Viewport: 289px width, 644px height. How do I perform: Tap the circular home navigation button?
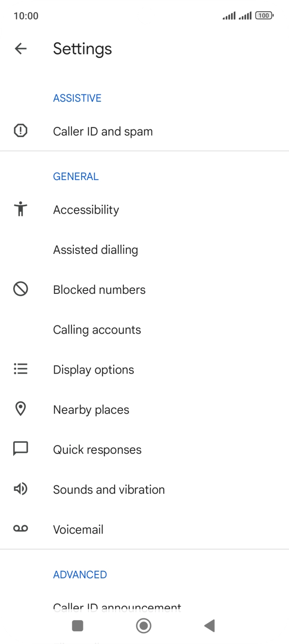click(143, 626)
